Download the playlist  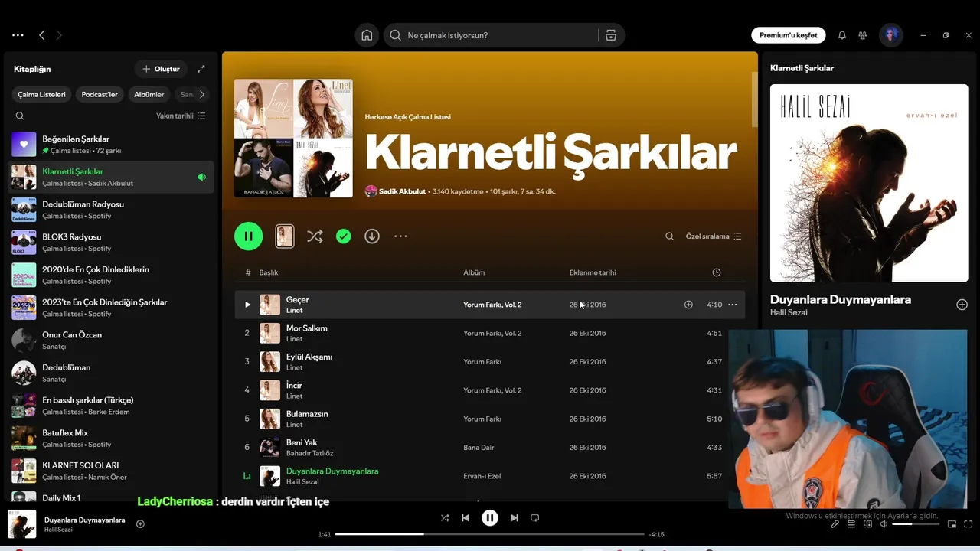pos(372,236)
